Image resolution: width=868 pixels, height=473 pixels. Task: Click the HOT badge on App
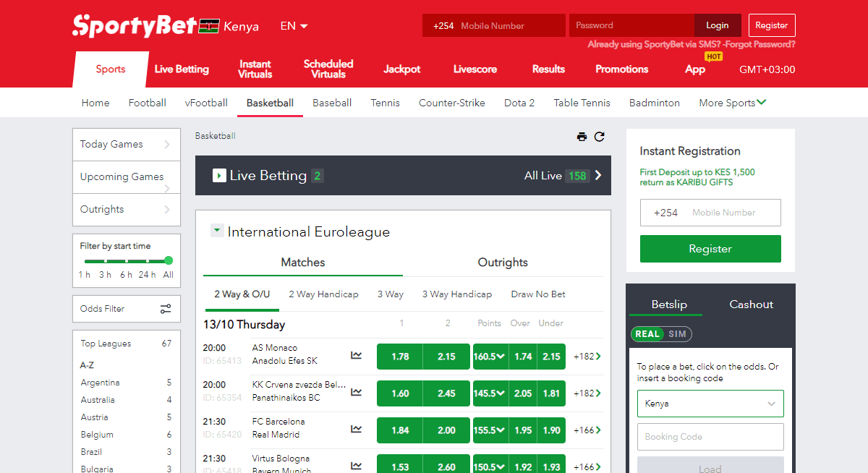(714, 56)
